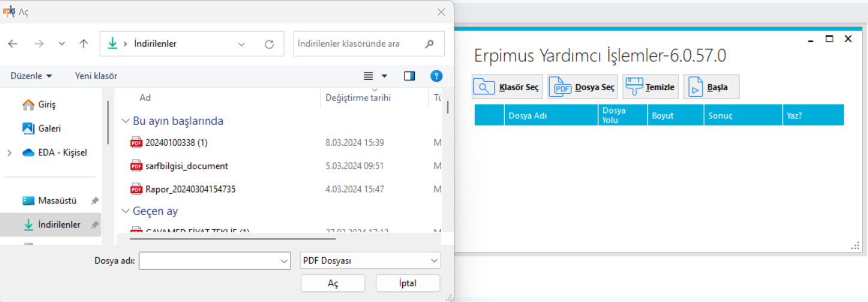Screen dimensions: 868x302
Task: Close the Aç dialog
Action: click(x=441, y=12)
